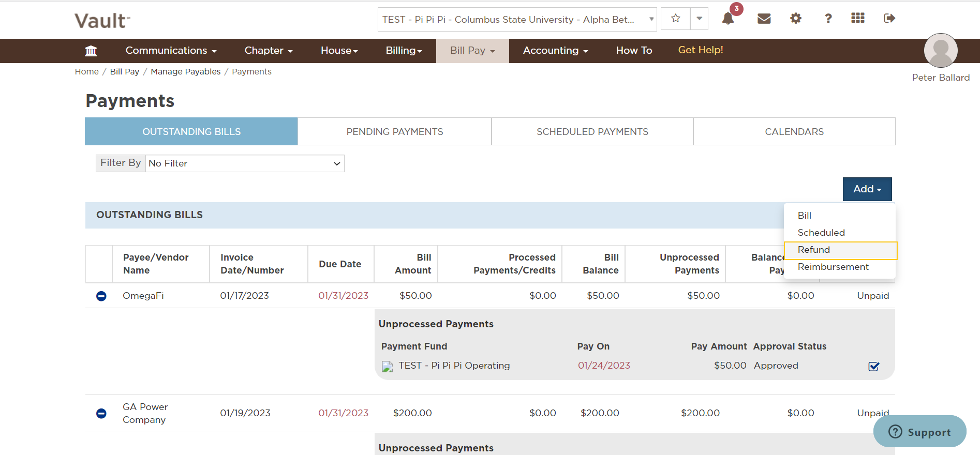Click the home building icon in navbar
Screen dimensions: 980x455
(91, 51)
